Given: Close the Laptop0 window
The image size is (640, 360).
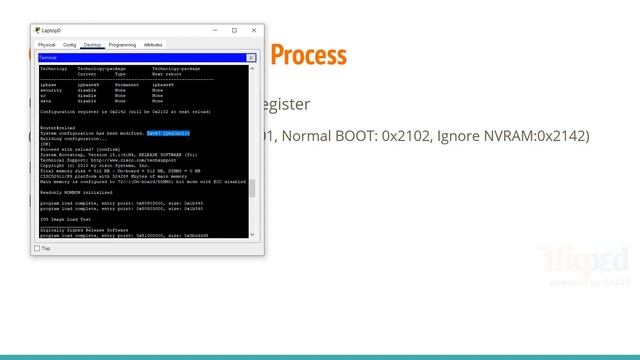Looking at the screenshot, I should 254,30.
